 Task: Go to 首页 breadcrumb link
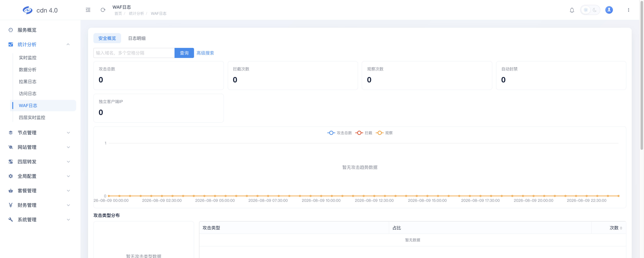pyautogui.click(x=118, y=14)
